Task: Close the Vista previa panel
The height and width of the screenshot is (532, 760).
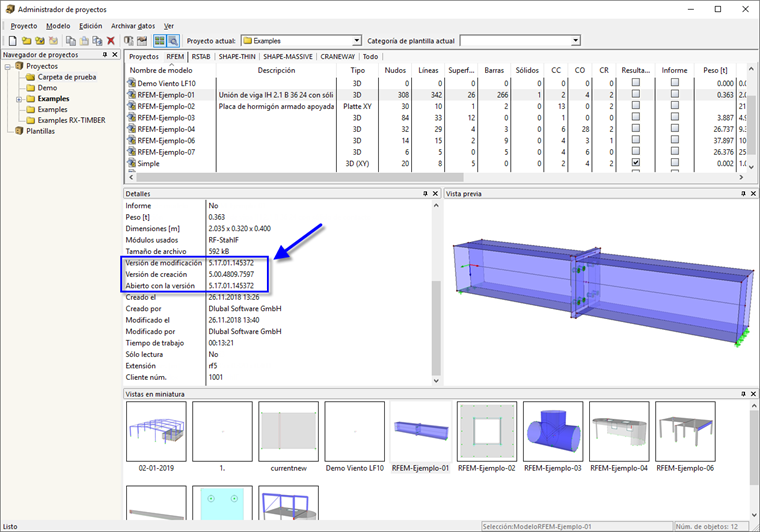Action: [753, 194]
